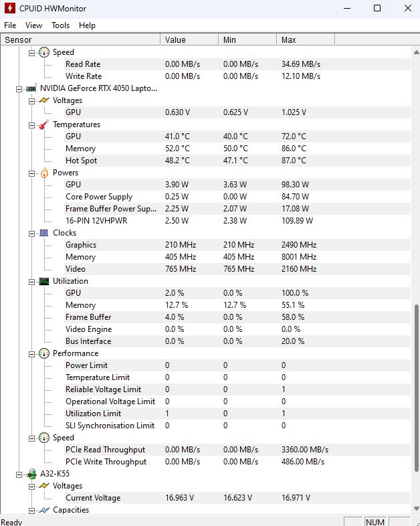
Task: Click the Utilization monitor icon
Action: (44, 281)
